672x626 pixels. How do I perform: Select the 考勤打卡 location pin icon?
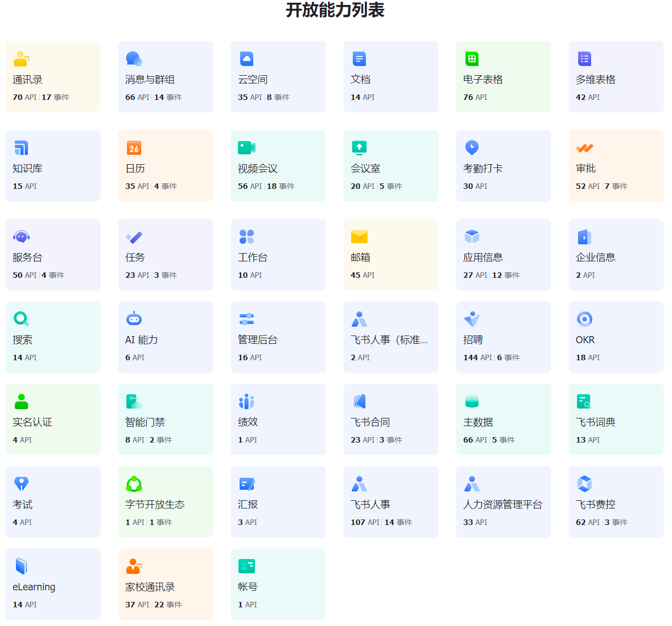pos(471,148)
